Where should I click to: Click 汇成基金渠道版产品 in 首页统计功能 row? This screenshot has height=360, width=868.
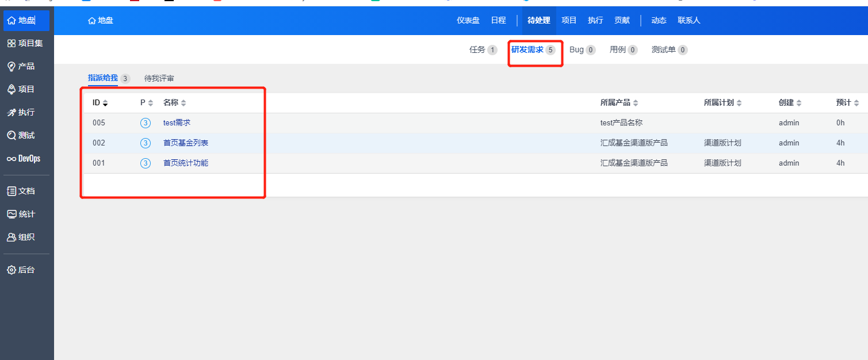pyautogui.click(x=634, y=163)
